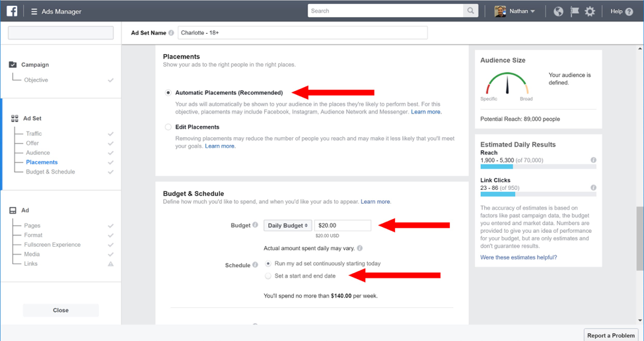The image size is (644, 341).
Task: Click the Help menu text
Action: click(x=616, y=11)
